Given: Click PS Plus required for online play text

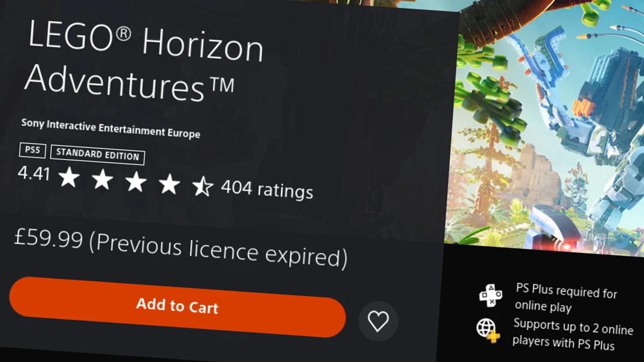Looking at the screenshot, I should pyautogui.click(x=566, y=298).
